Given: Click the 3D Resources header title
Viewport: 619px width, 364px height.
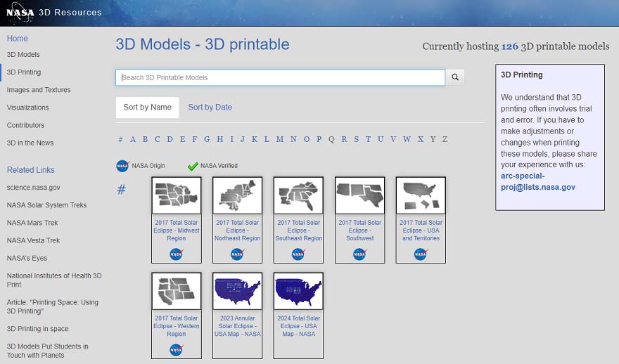Looking at the screenshot, I should (70, 12).
